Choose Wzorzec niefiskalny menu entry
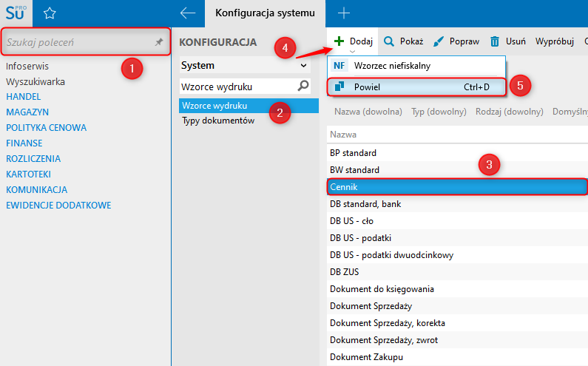The image size is (588, 366). point(391,66)
